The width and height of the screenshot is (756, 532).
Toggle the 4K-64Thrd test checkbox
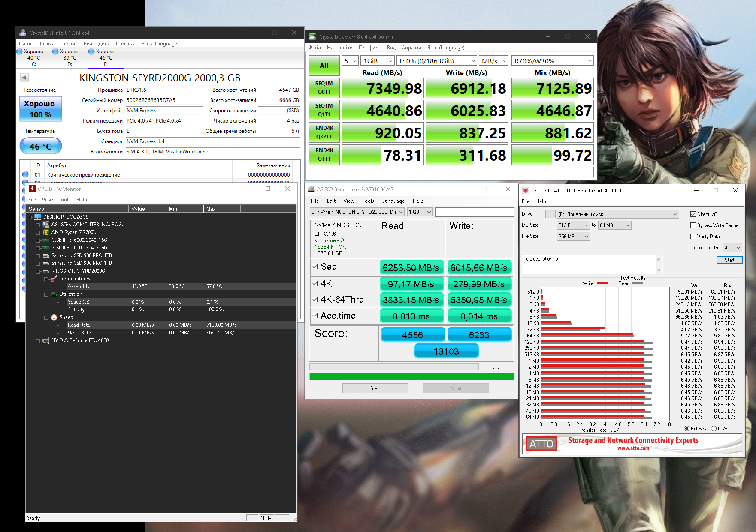[x=315, y=300]
